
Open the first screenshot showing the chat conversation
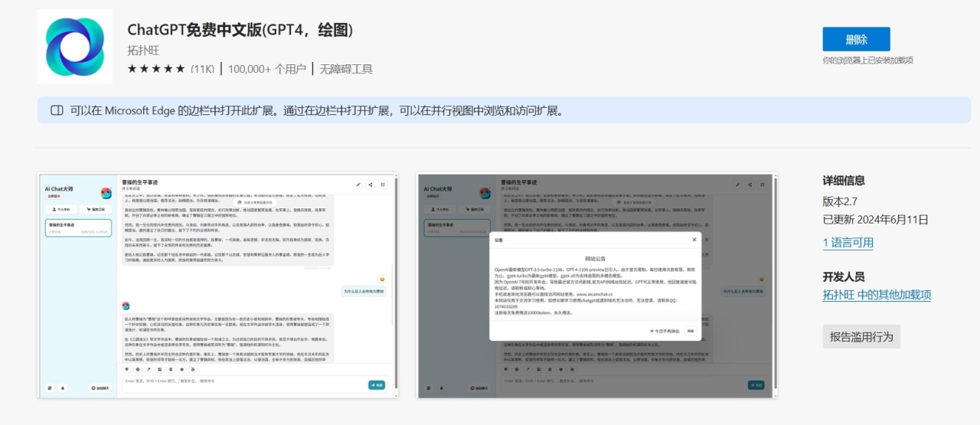coord(218,285)
